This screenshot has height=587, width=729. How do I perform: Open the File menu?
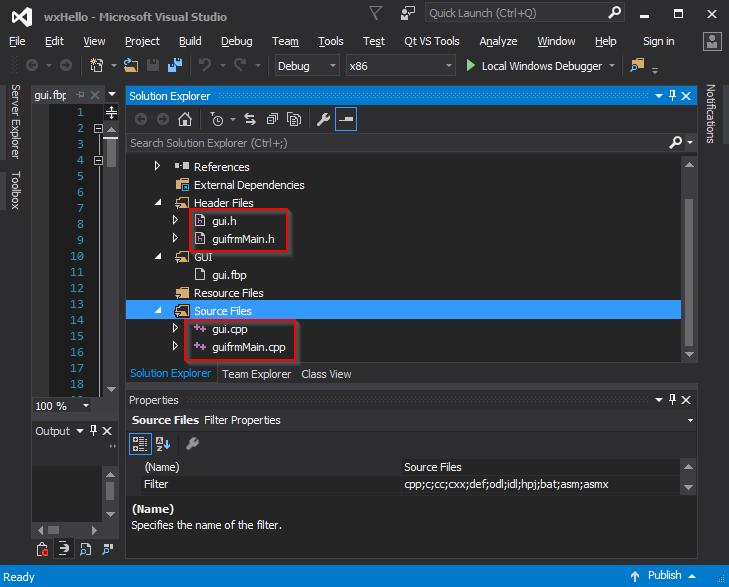coord(17,41)
